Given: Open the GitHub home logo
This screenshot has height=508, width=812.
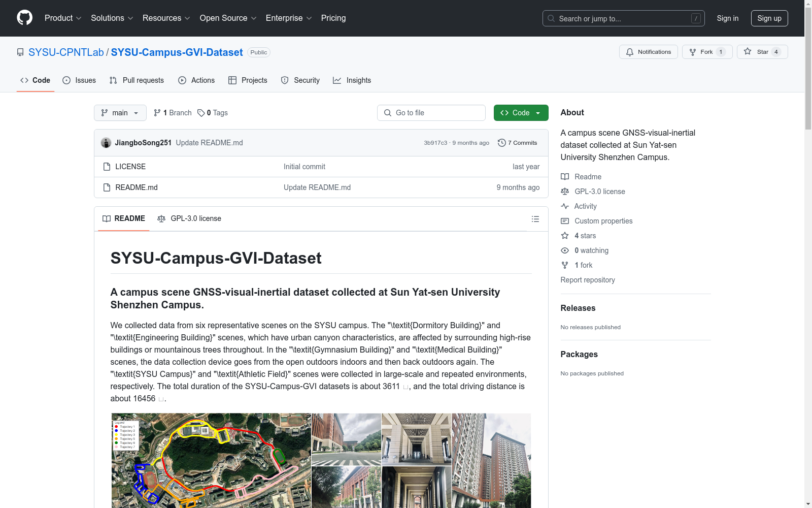Looking at the screenshot, I should pos(24,18).
